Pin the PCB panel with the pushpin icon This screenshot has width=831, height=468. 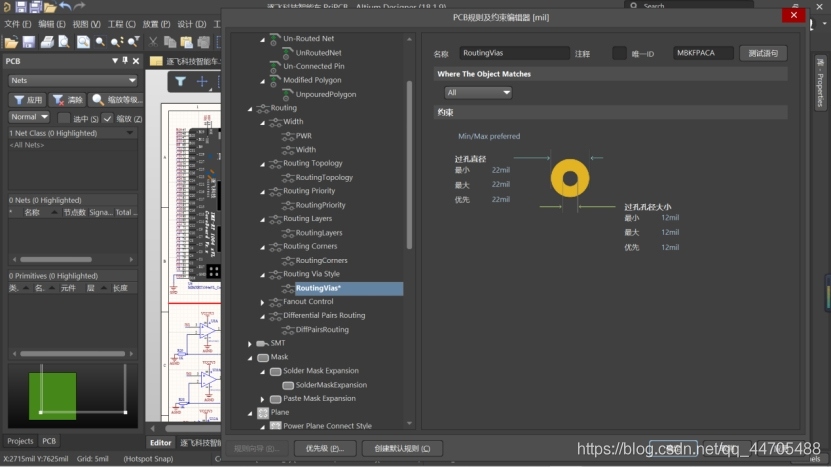(x=125, y=60)
